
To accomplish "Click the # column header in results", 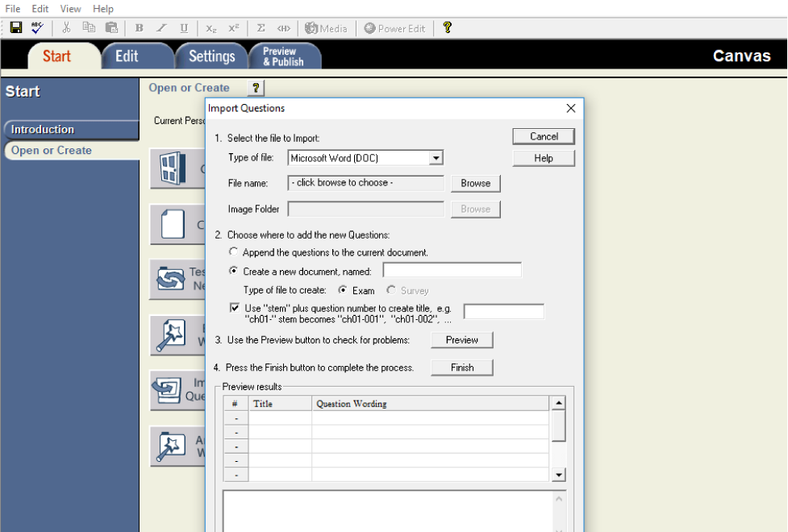I will [236, 403].
